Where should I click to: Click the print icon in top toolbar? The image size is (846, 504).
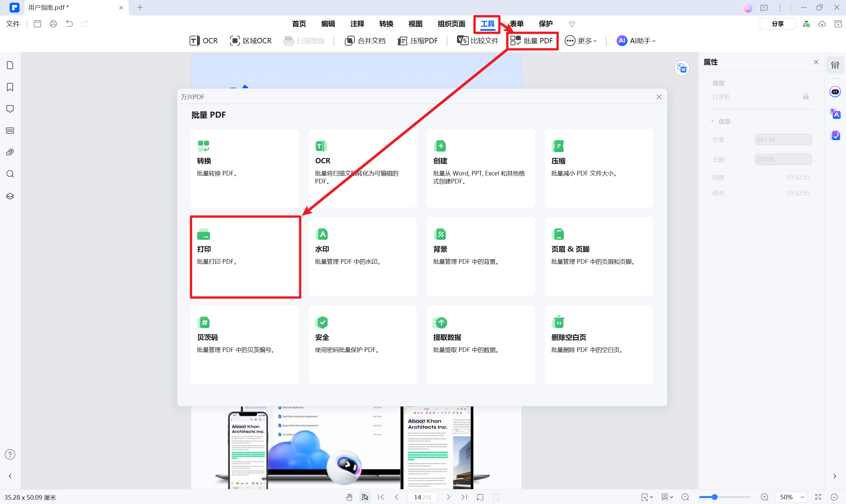click(x=53, y=24)
